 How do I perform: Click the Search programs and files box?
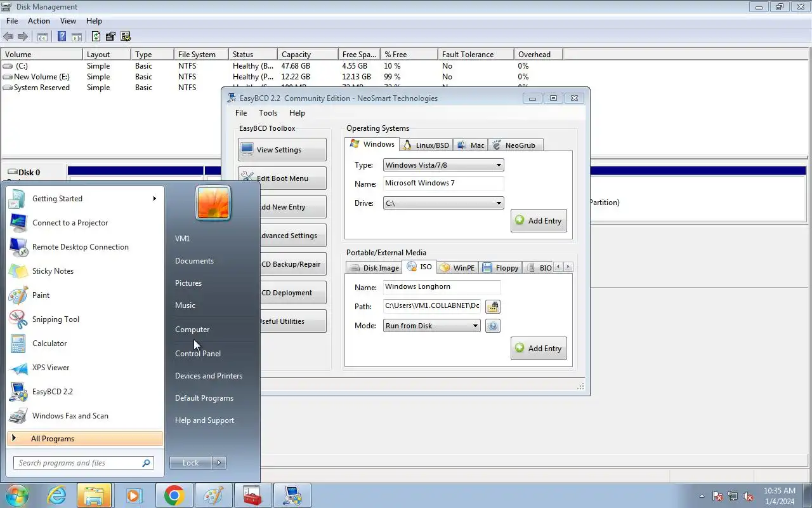[83, 463]
